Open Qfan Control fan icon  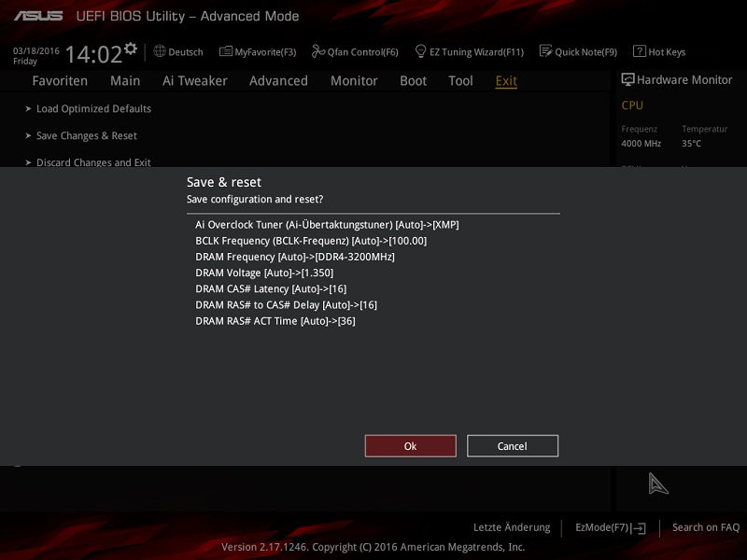point(317,51)
